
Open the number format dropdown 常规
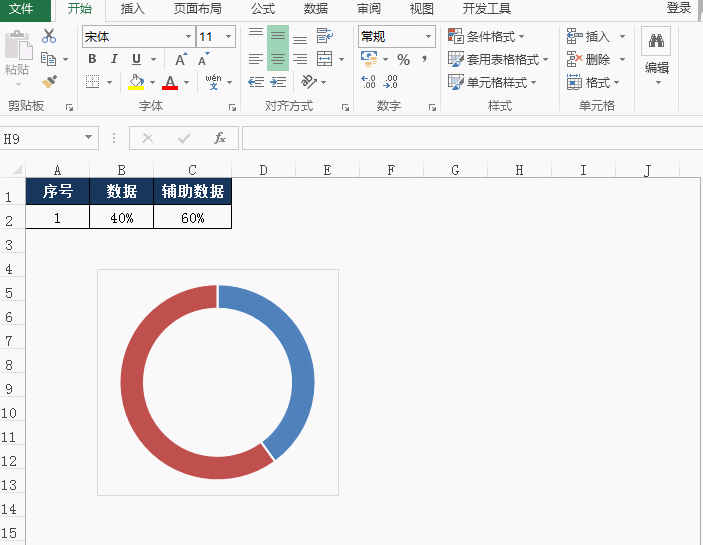pos(429,36)
